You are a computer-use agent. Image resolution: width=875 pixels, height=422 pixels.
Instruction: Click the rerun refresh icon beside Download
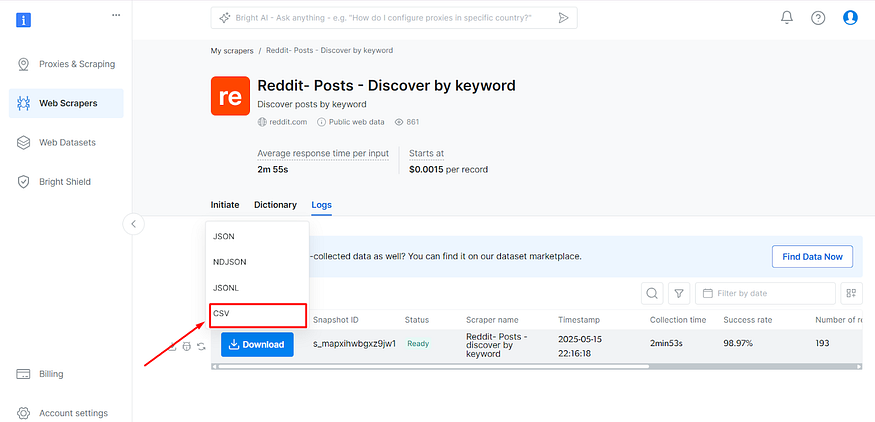coord(201,347)
